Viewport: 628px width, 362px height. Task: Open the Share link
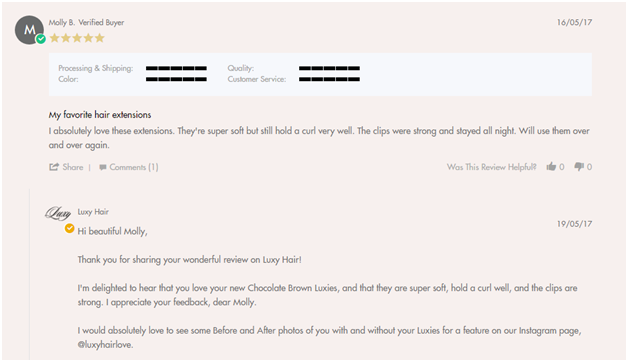73,167
